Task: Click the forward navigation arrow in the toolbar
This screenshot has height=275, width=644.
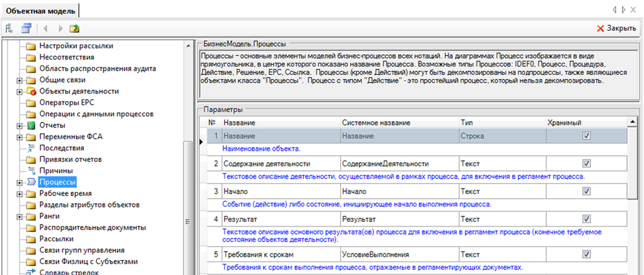Action: (x=61, y=28)
